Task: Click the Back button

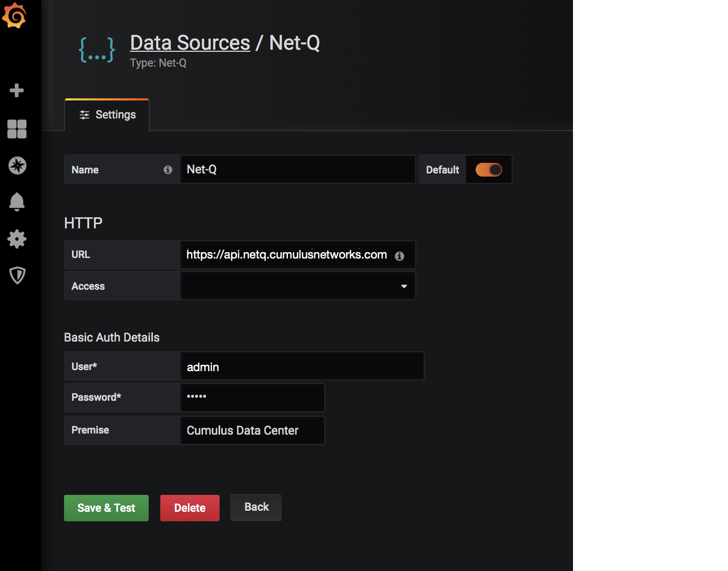Action: [256, 507]
